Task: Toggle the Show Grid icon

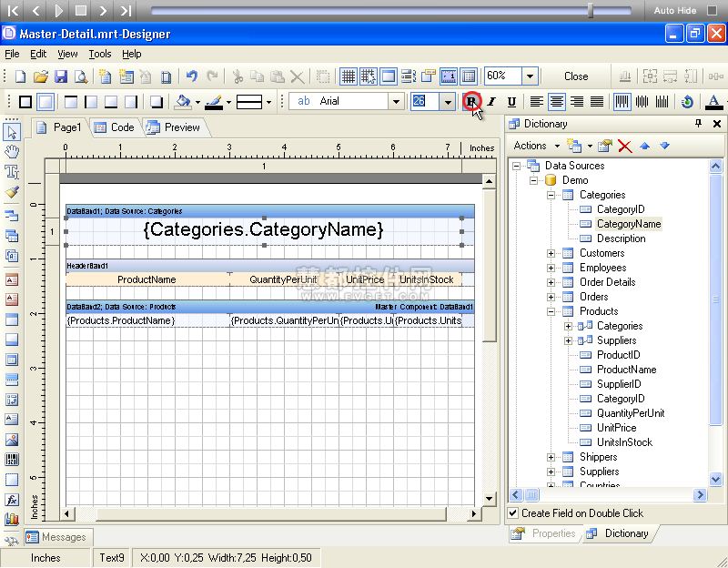Action: (x=349, y=76)
